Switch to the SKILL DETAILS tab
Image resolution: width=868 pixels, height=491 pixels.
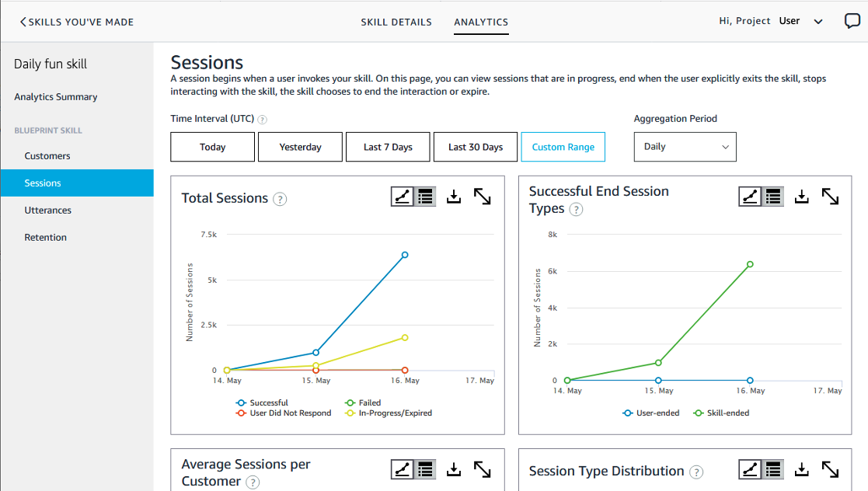click(396, 22)
